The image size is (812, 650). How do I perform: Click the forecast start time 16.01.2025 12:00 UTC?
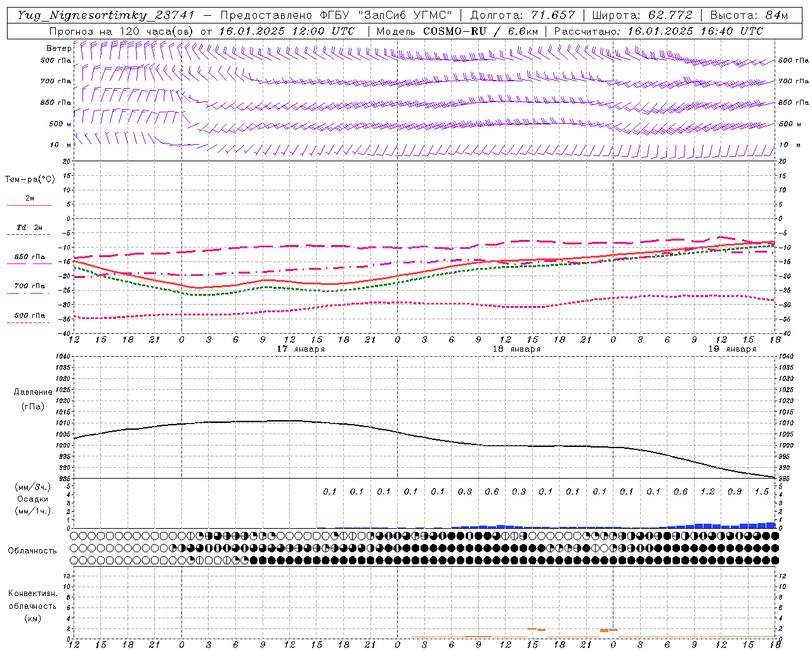point(287,31)
